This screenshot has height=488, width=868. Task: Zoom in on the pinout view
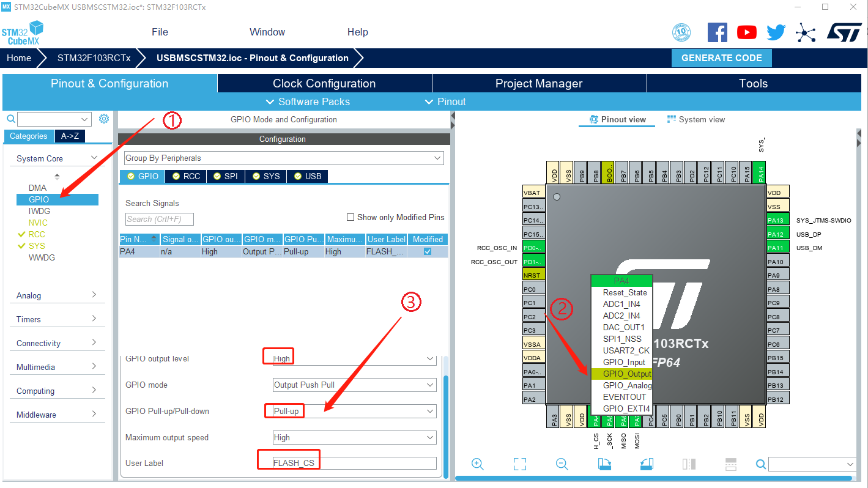click(478, 464)
